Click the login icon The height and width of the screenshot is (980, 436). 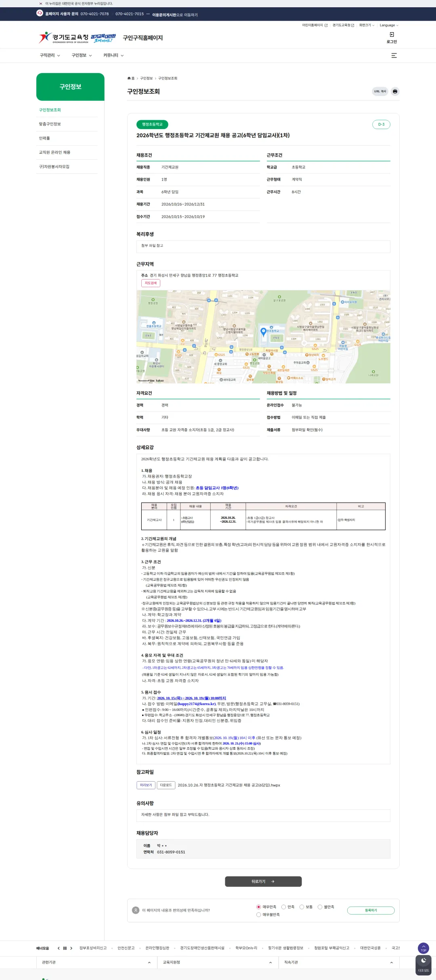pos(392,35)
